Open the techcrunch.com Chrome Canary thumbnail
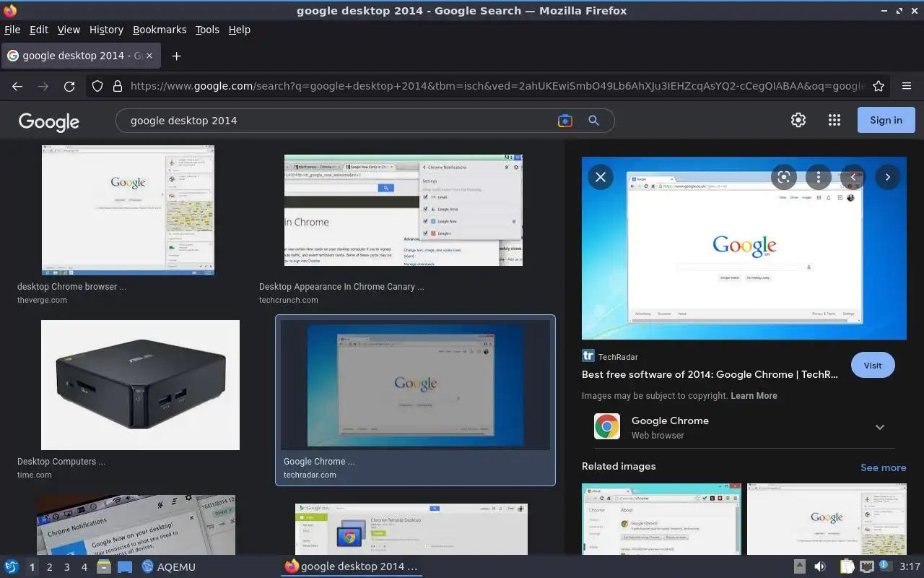 pos(403,210)
